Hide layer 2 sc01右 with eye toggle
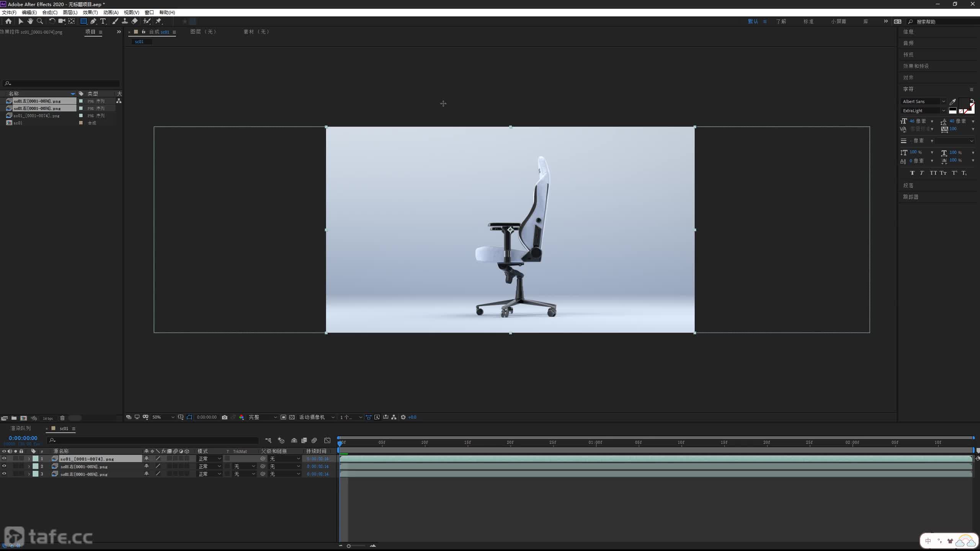 pos(4,466)
